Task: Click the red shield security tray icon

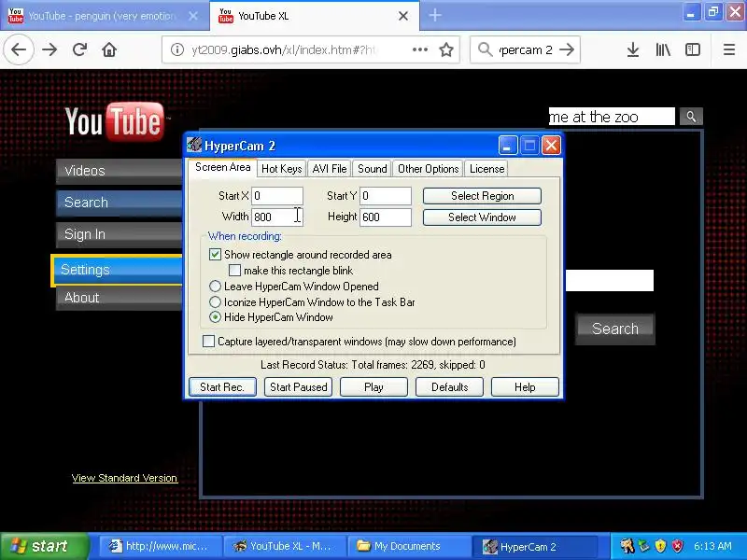Action: pos(677,546)
